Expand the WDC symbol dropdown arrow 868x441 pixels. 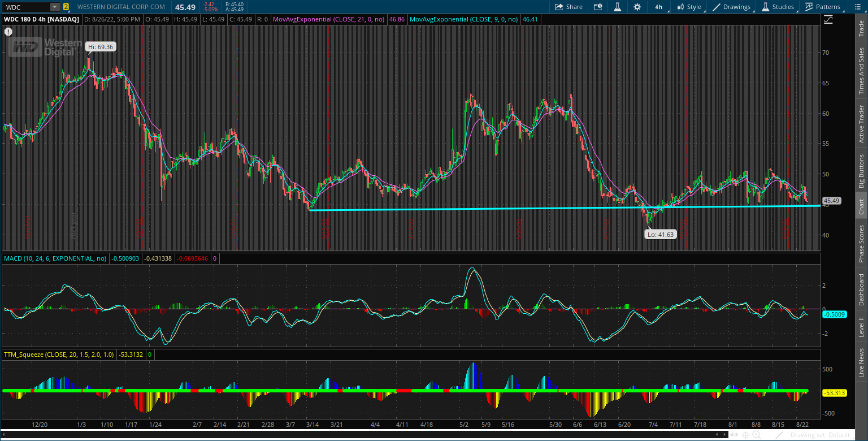(x=55, y=7)
